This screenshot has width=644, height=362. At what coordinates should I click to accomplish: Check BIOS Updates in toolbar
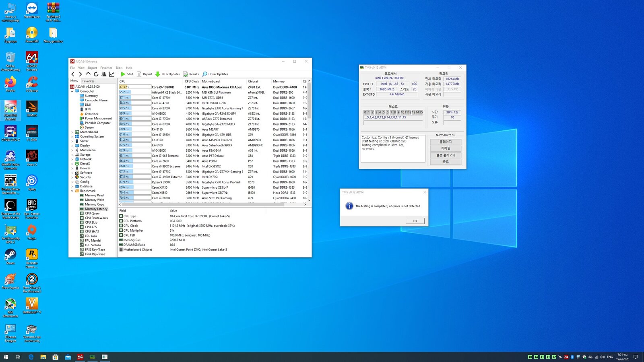tap(167, 74)
